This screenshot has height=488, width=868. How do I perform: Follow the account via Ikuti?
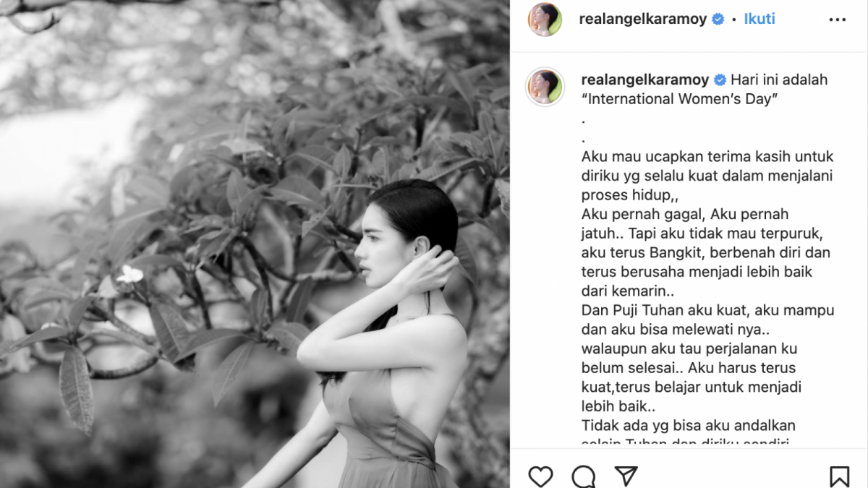759,20
